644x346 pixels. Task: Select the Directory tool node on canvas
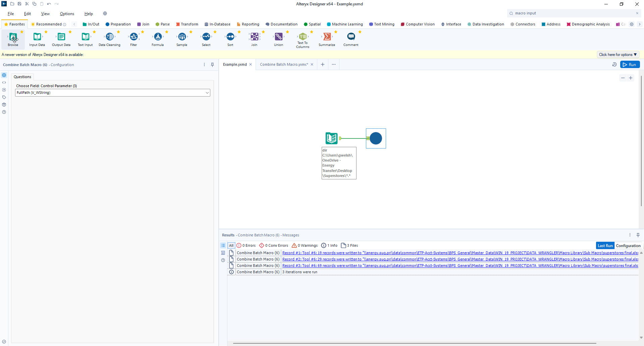point(331,138)
